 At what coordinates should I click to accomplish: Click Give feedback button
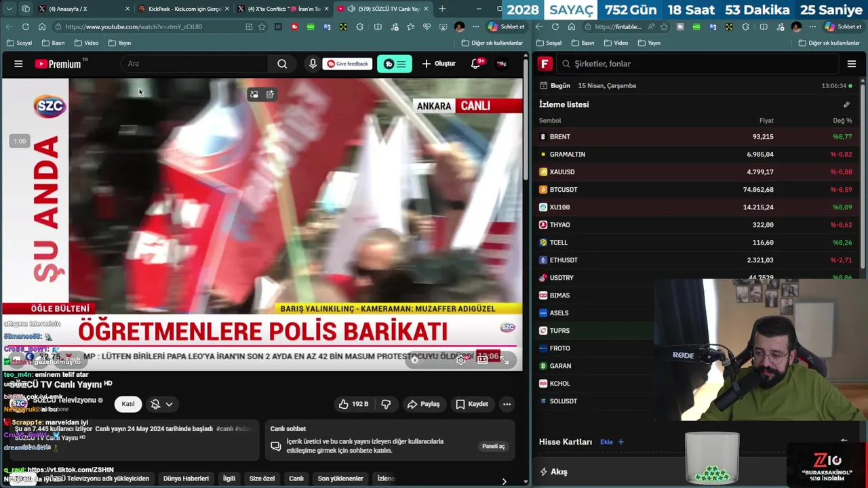click(x=347, y=64)
